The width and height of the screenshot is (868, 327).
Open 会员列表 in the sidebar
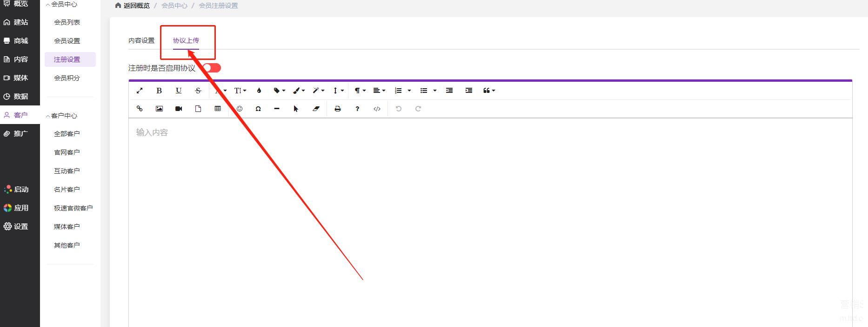coord(67,22)
